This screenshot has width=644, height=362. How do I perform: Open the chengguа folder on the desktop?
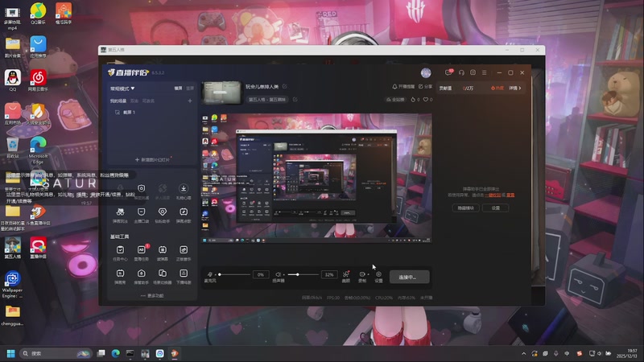[x=12, y=315]
